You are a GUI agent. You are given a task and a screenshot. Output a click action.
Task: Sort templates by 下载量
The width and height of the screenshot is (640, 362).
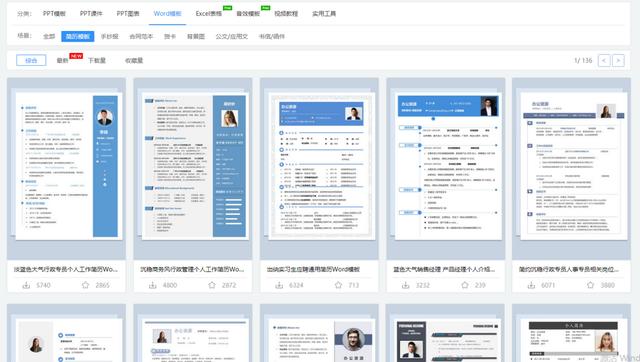97,60
